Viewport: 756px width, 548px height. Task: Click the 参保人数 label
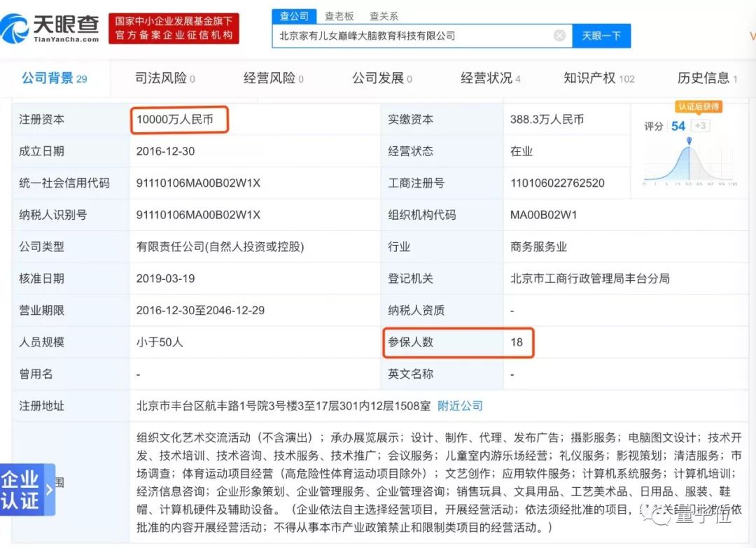point(410,342)
